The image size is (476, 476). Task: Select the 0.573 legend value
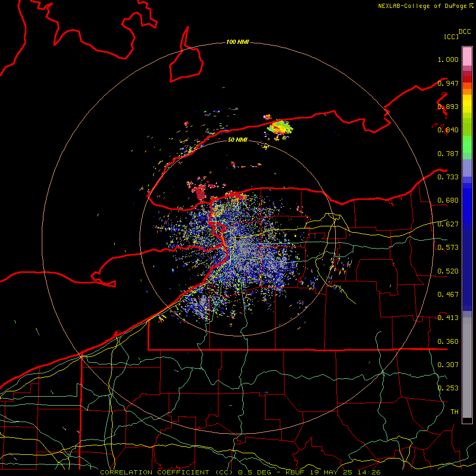click(x=448, y=248)
